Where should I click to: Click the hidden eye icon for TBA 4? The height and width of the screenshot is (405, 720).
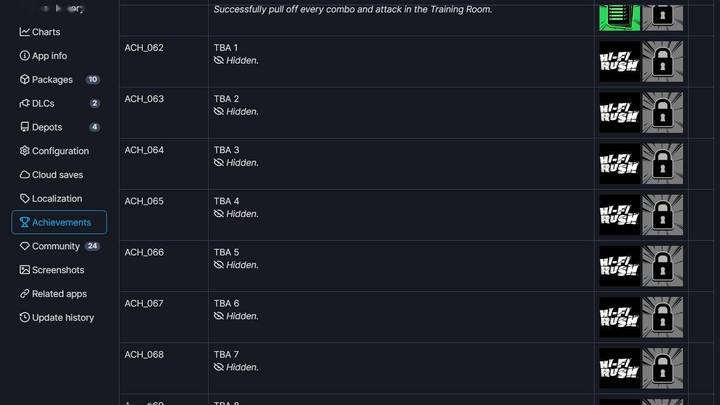[219, 214]
